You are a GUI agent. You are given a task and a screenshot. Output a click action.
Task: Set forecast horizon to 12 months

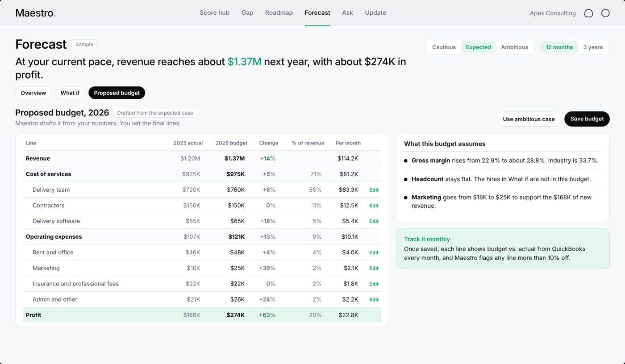coord(559,47)
